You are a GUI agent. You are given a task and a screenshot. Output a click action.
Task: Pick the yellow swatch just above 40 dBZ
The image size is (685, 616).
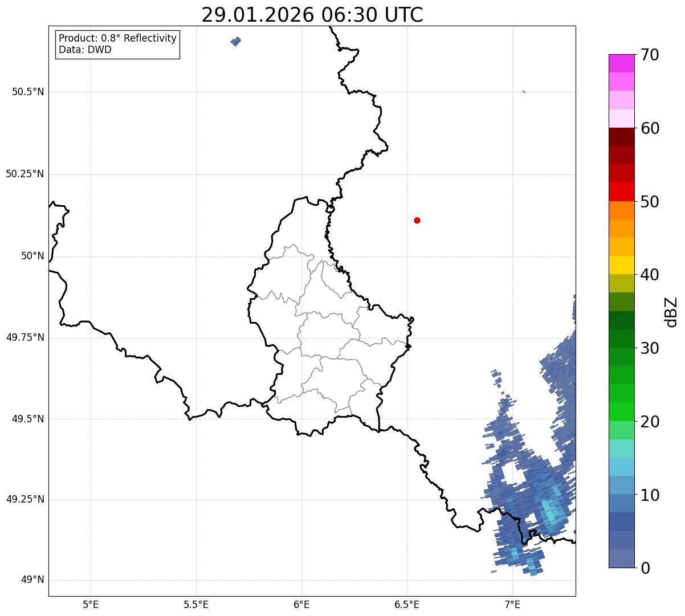pos(621,265)
